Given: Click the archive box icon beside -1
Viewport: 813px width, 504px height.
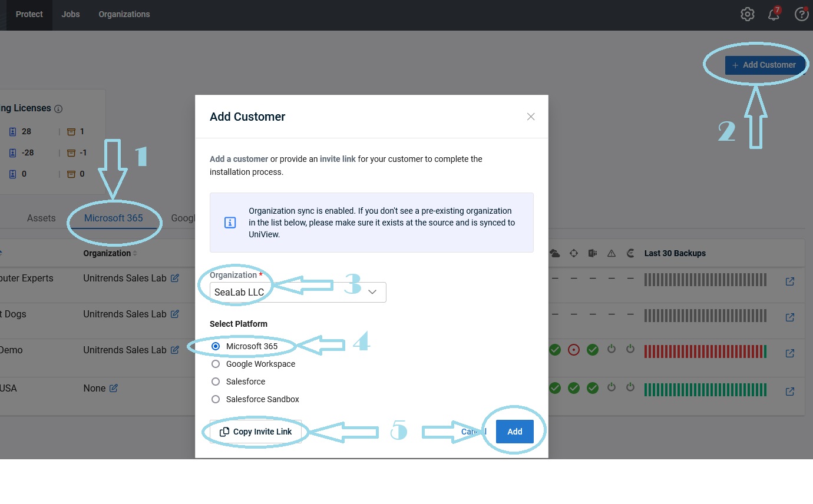Looking at the screenshot, I should coord(71,152).
